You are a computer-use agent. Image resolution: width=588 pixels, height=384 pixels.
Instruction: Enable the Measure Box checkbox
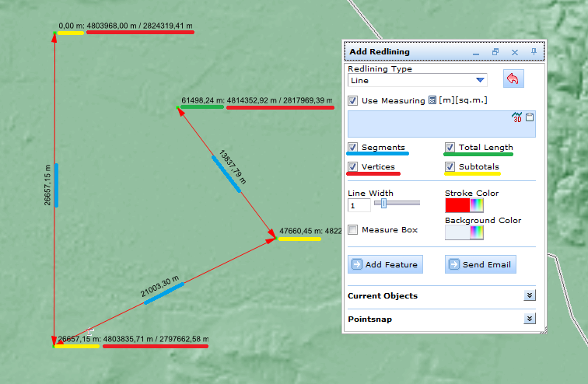352,229
